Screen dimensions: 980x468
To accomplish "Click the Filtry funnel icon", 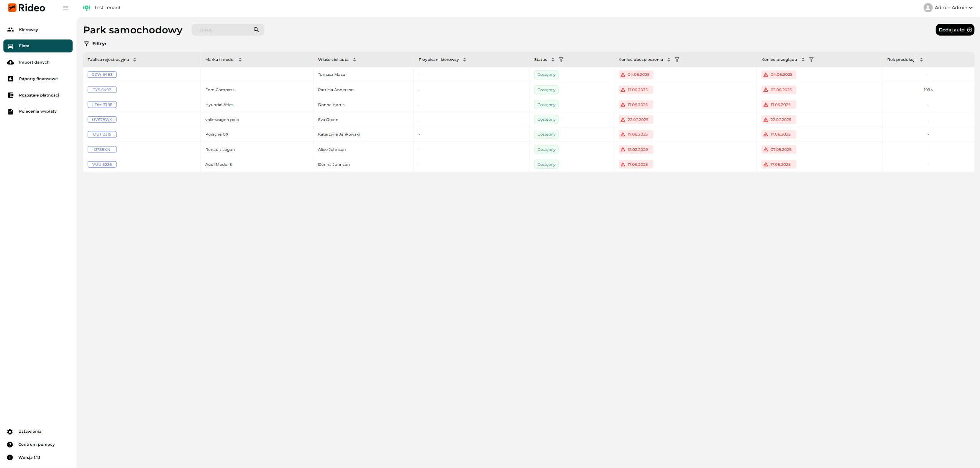I will [x=87, y=44].
